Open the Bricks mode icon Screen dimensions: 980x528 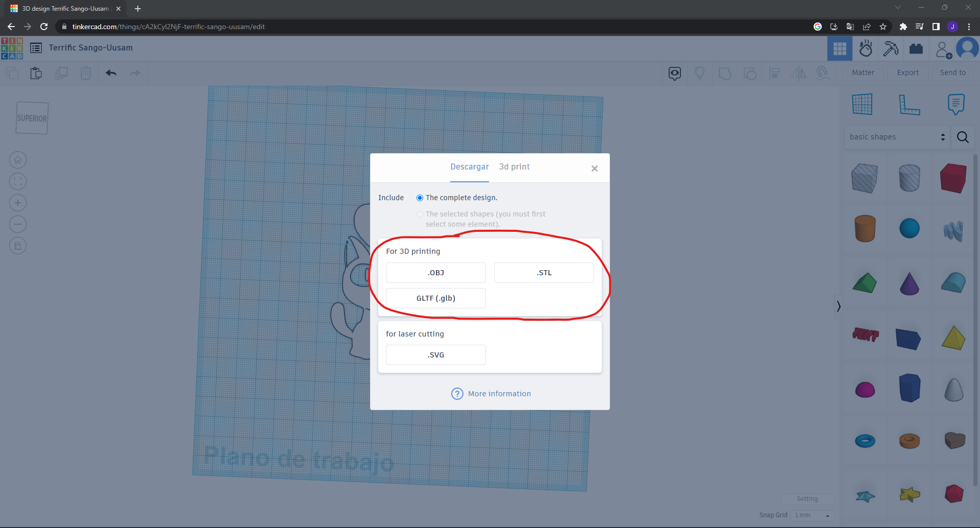(x=916, y=49)
